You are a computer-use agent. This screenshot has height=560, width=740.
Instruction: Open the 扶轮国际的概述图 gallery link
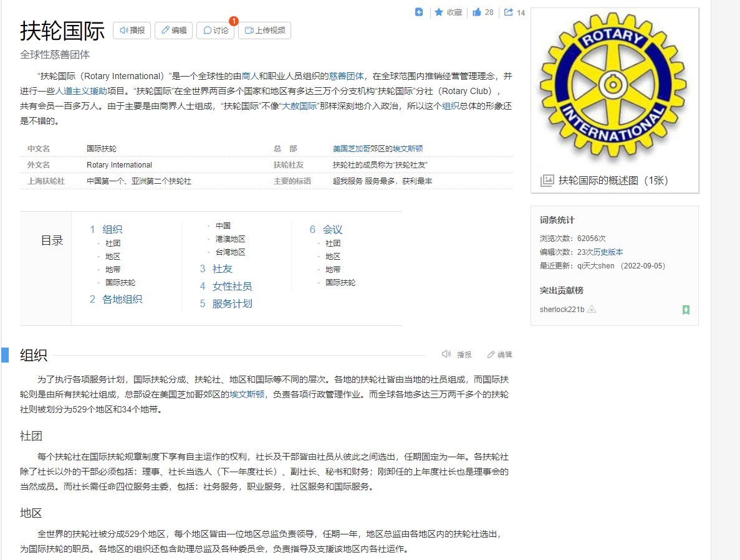[613, 181]
